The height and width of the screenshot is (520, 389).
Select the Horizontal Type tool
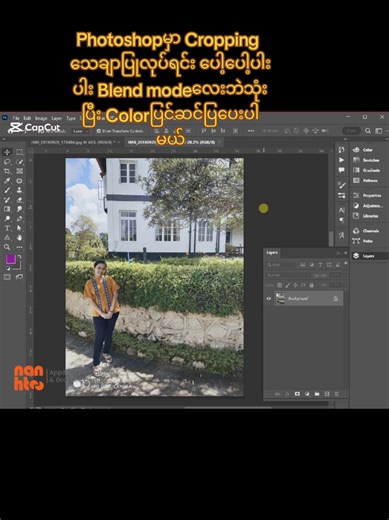[x=7, y=228]
